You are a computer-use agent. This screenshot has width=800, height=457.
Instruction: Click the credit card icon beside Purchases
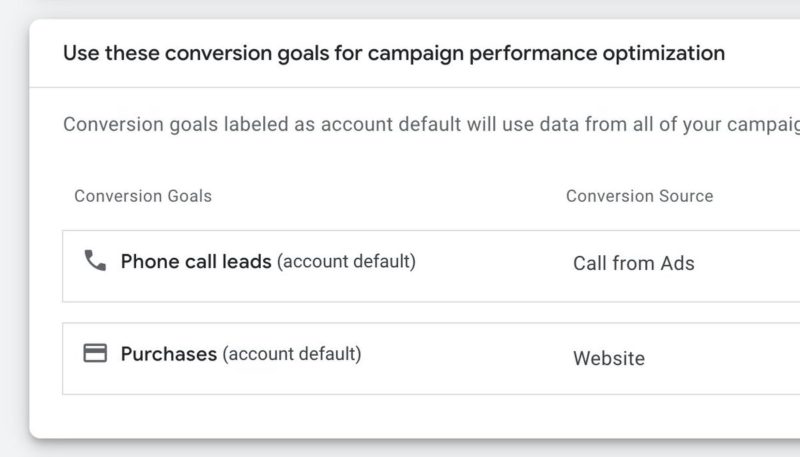click(x=95, y=353)
